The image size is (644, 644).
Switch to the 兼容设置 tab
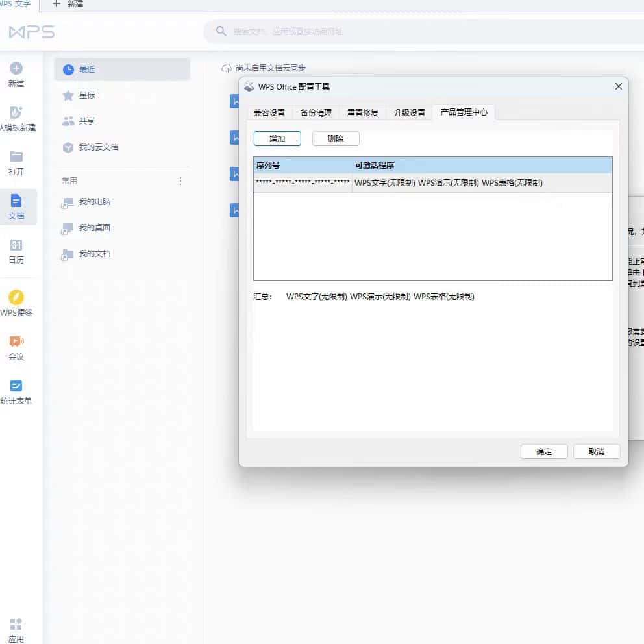point(269,112)
